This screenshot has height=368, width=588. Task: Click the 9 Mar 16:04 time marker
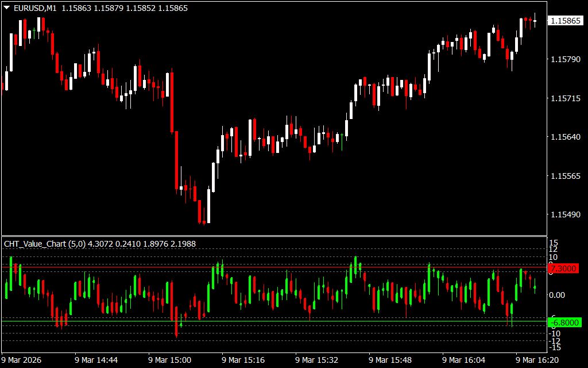tap(464, 360)
